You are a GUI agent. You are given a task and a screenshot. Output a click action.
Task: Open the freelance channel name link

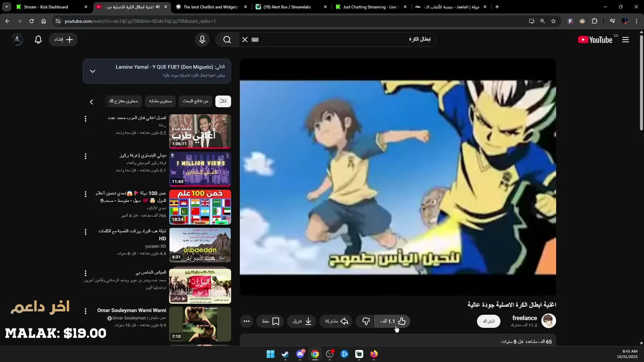(524, 318)
